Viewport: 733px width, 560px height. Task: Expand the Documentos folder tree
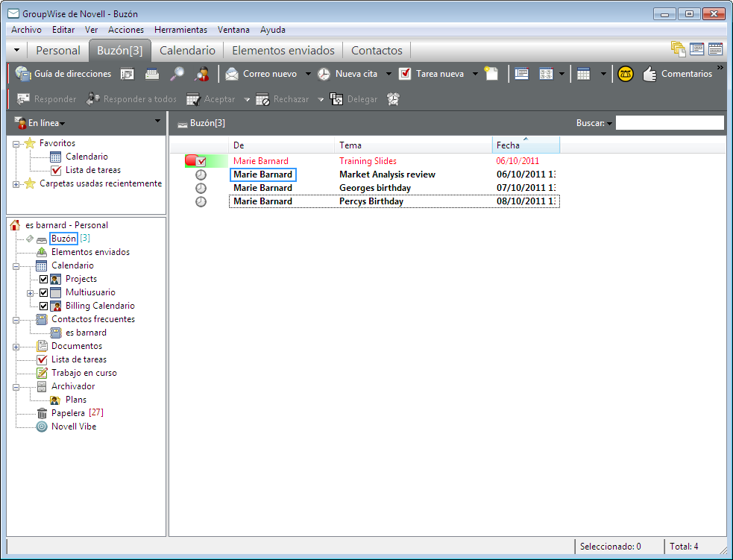[16, 346]
